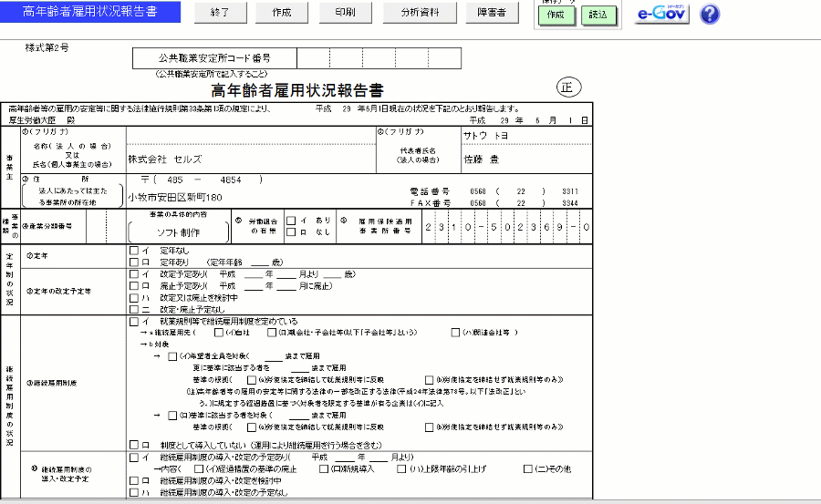The image size is (821, 504).
Task: Check イ 継続雇用制度の導入・改定の予定あり
Action: click(133, 458)
